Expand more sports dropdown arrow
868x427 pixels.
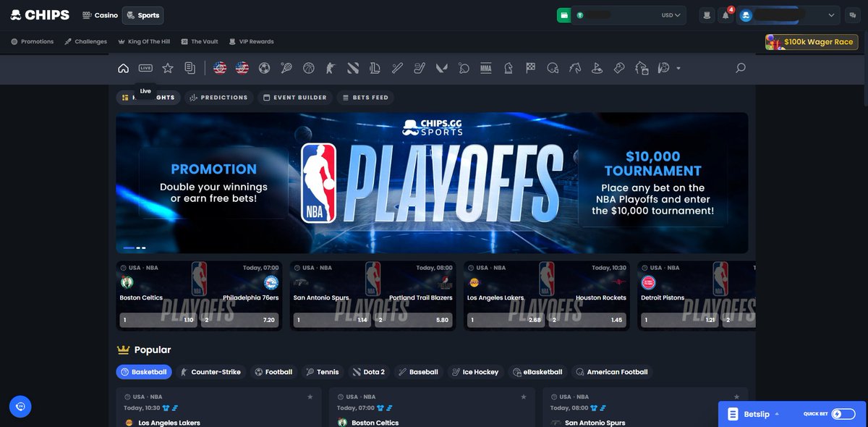pos(678,68)
